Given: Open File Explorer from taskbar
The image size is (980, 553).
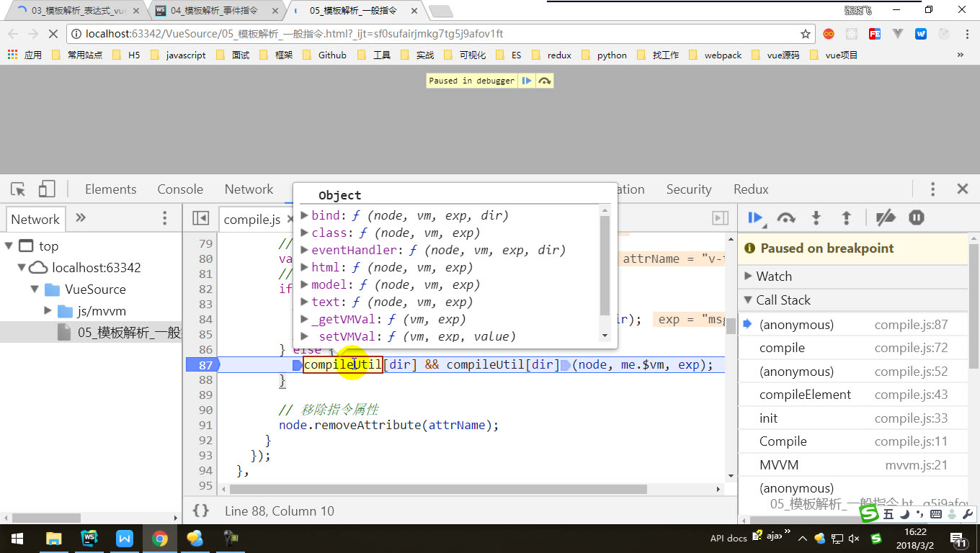Looking at the screenshot, I should click(x=53, y=539).
